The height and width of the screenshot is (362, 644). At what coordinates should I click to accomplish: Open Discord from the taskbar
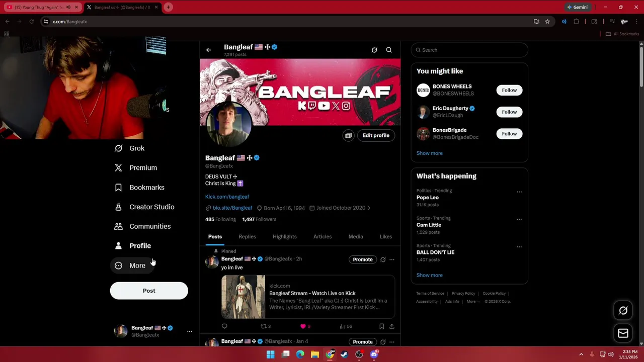[x=374, y=354]
